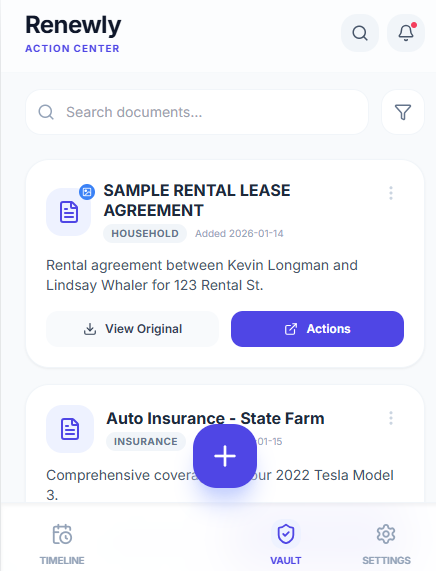Click the Timeline calendar icon
Viewport: 436px width, 571px height.
62,534
